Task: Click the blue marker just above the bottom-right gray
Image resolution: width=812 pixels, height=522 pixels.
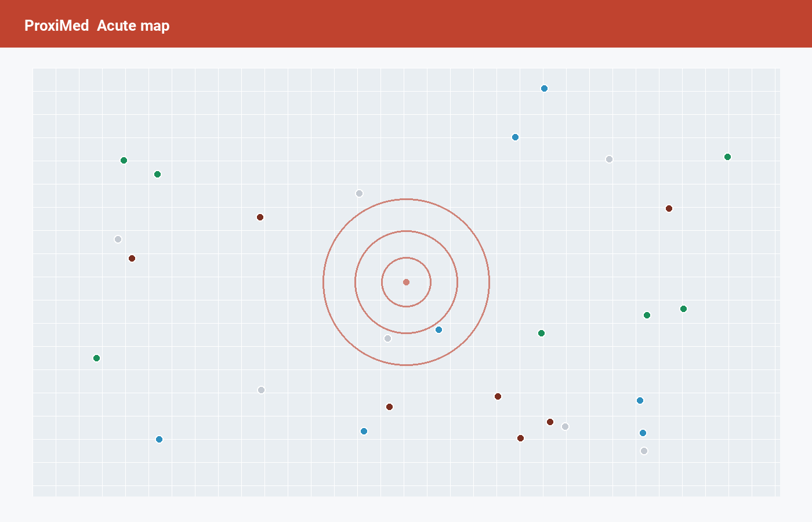Action: tap(643, 433)
